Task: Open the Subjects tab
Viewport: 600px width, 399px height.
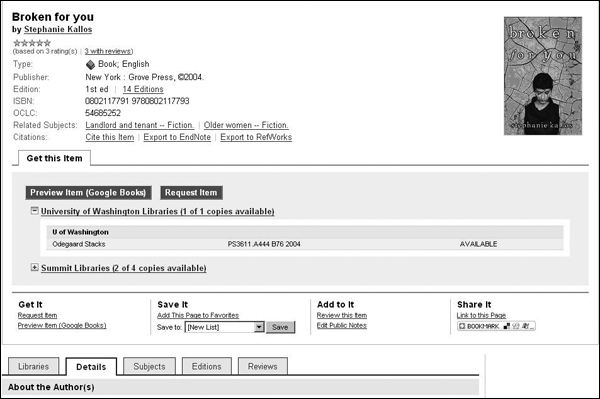Action: [x=149, y=366]
